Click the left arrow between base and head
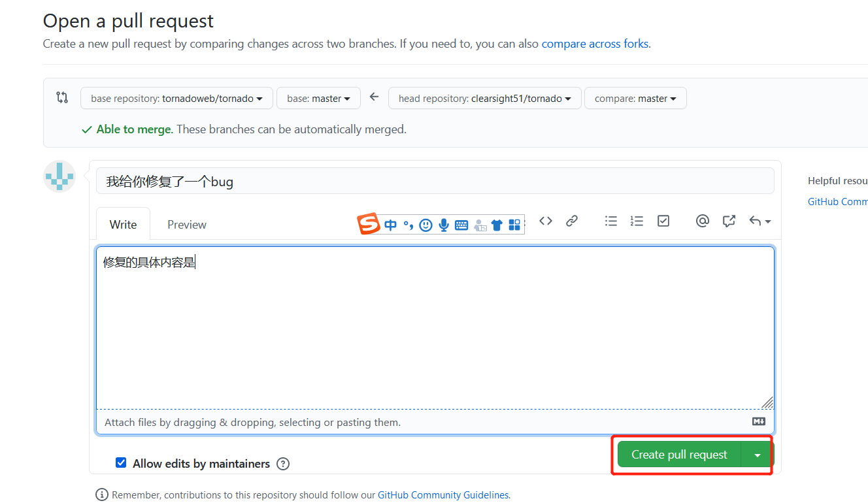868x503 pixels. coord(374,97)
